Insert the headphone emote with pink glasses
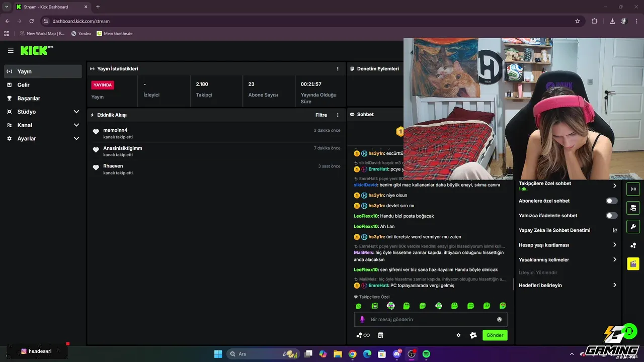This screenshot has width=644, height=362. click(x=390, y=306)
